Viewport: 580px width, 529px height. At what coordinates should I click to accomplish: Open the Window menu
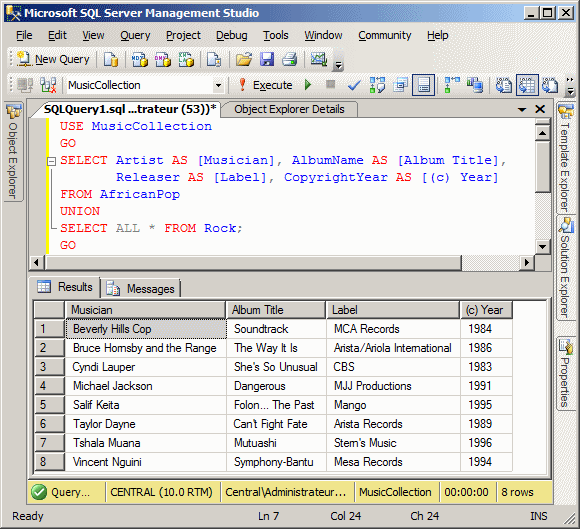323,35
